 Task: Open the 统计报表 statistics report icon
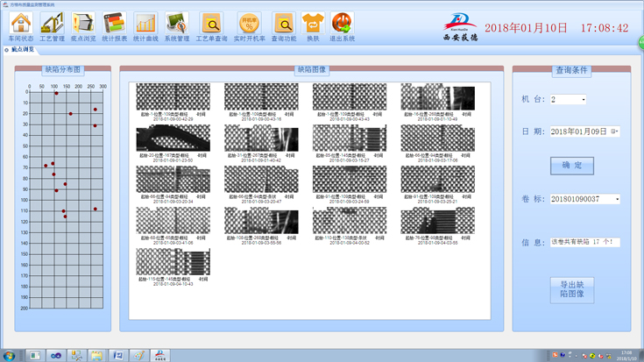click(x=114, y=24)
